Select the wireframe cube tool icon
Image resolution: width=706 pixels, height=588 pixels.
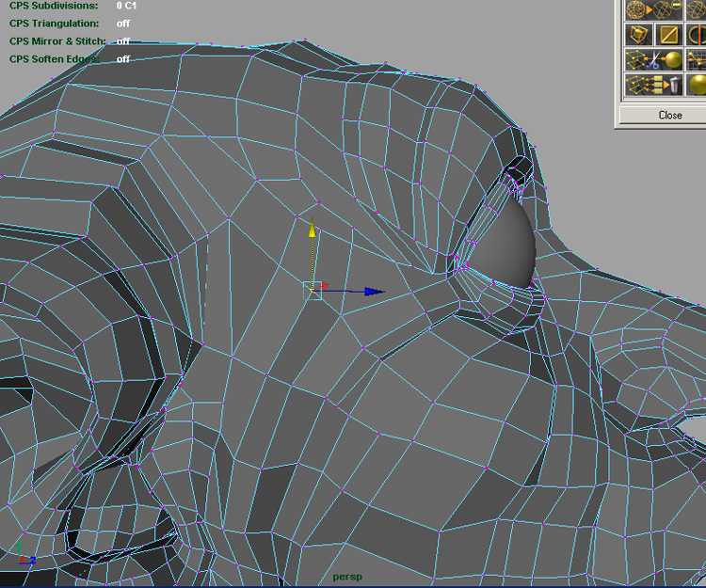pyautogui.click(x=639, y=36)
